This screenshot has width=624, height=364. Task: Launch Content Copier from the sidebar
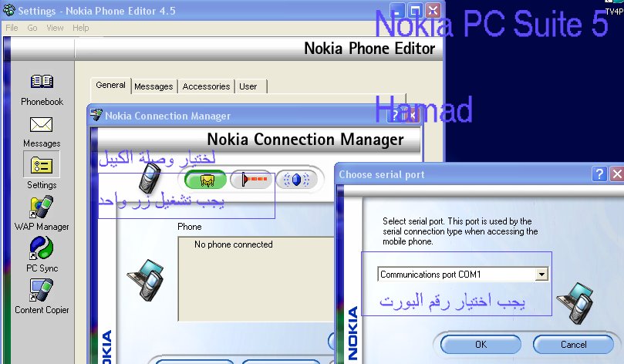pos(42,290)
